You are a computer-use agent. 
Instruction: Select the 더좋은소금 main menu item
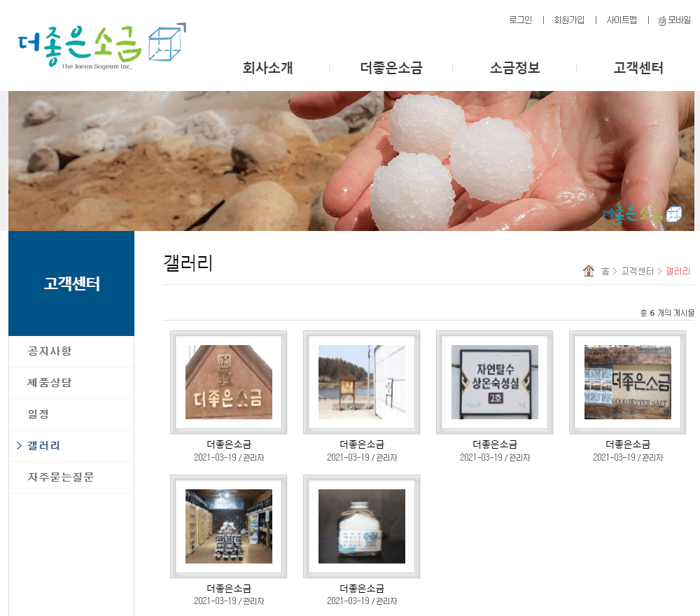[x=391, y=68]
